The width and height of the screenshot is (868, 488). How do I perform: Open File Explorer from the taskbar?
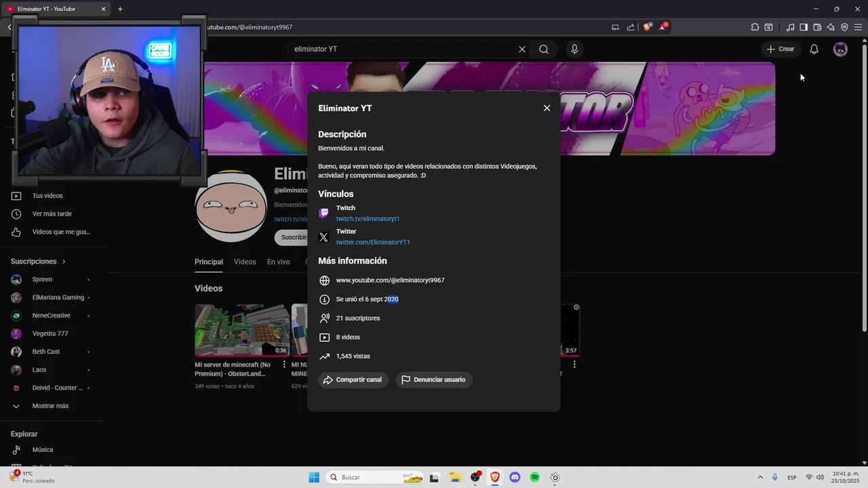coord(455,477)
